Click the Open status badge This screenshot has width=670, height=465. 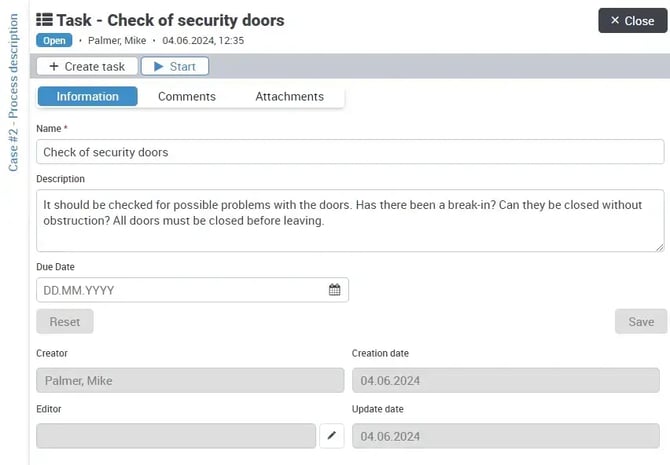tap(54, 41)
